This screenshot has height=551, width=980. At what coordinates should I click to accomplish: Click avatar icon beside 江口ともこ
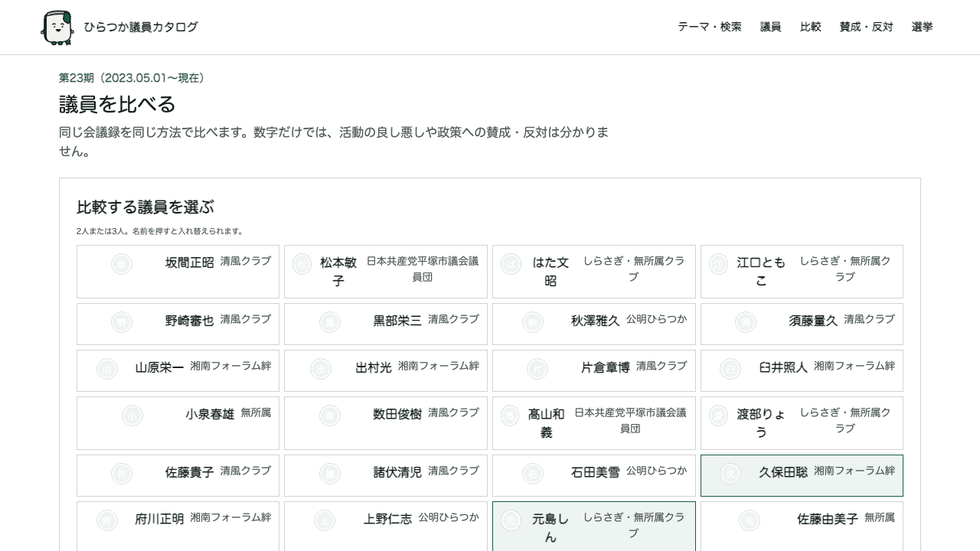coord(718,264)
